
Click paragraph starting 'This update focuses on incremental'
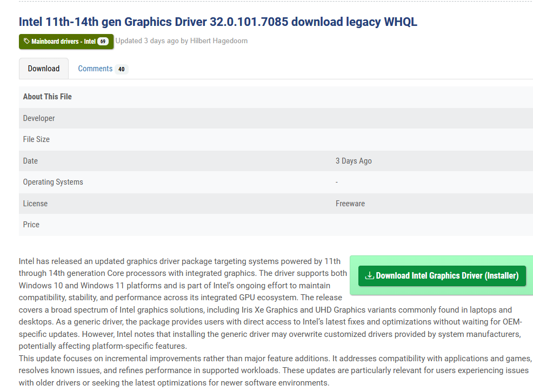coord(275,370)
